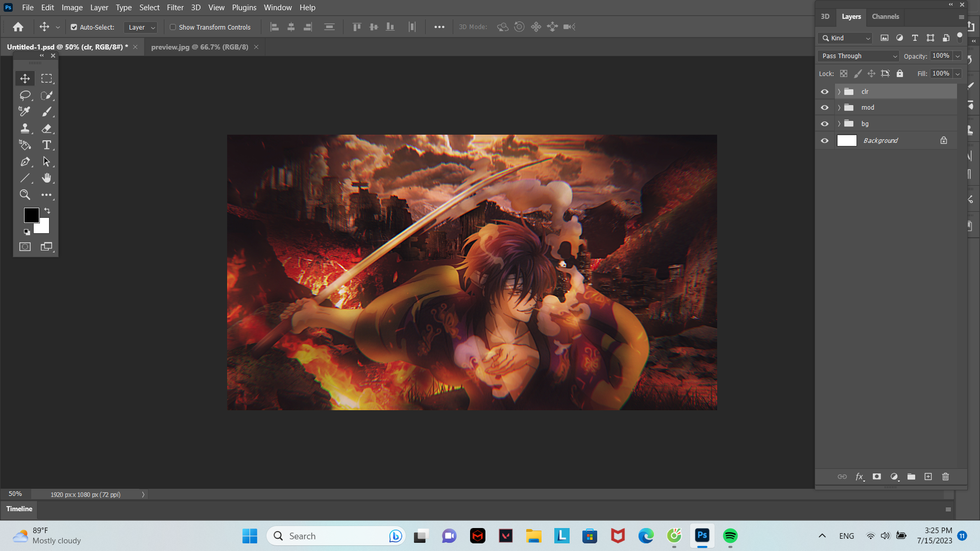980x551 pixels.
Task: Hide the mod layer group
Action: point(824,108)
